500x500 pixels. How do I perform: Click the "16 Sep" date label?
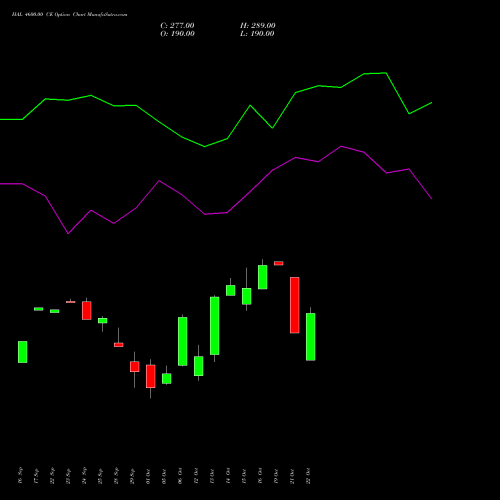20,475
